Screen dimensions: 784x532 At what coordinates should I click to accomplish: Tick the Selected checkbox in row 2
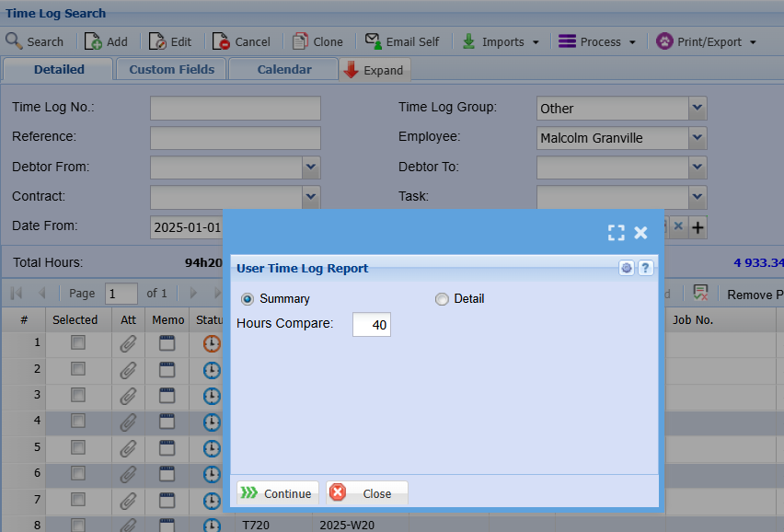[78, 369]
